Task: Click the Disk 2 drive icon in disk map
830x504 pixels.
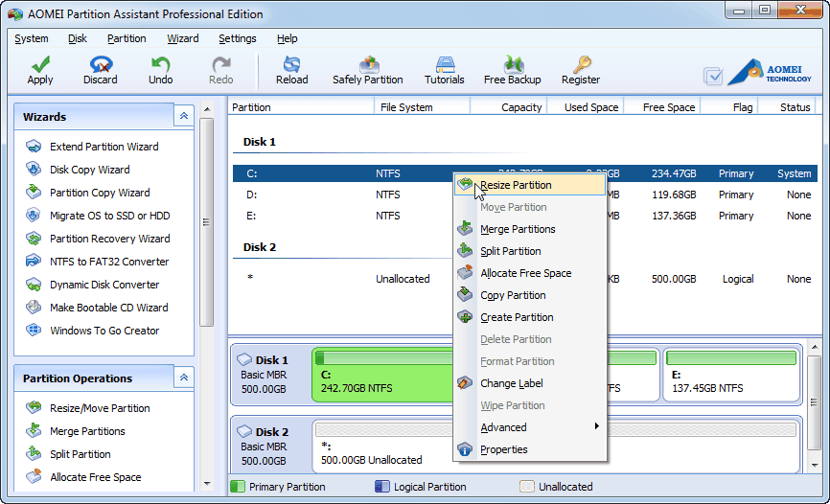Action: (244, 431)
